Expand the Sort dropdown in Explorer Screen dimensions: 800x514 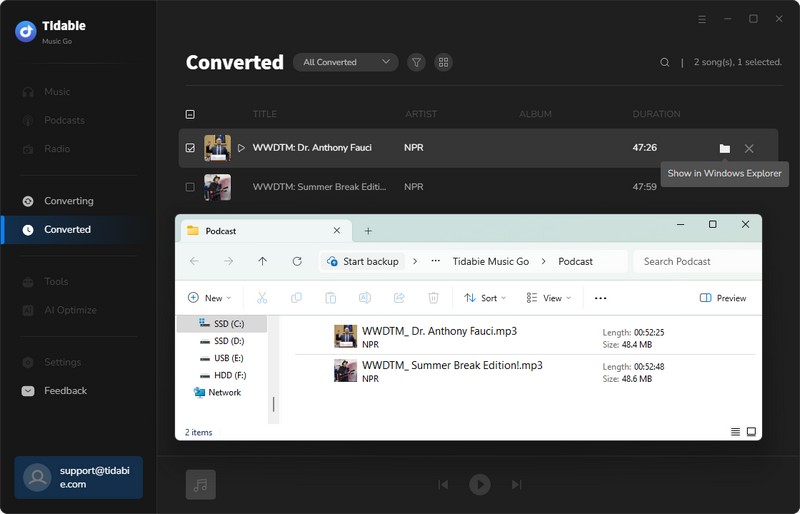pos(487,298)
